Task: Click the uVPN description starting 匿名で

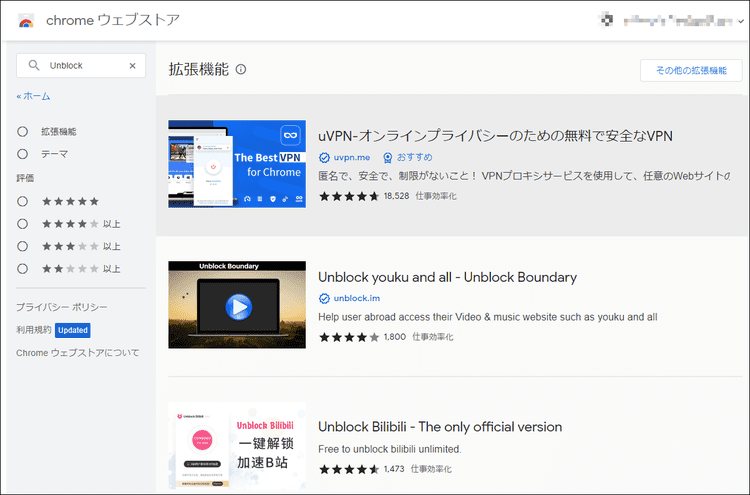Action: click(x=524, y=176)
